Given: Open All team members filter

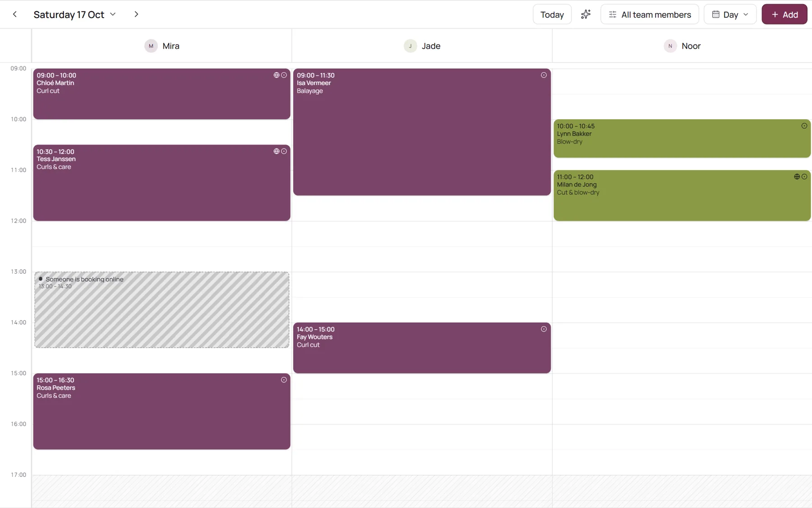Looking at the screenshot, I should pos(650,14).
